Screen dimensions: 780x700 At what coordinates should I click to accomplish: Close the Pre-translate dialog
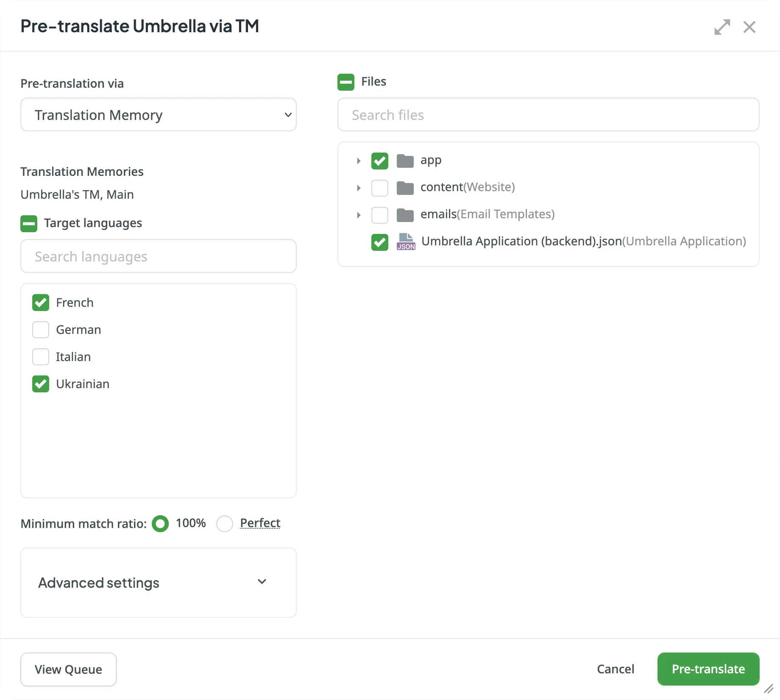(749, 27)
